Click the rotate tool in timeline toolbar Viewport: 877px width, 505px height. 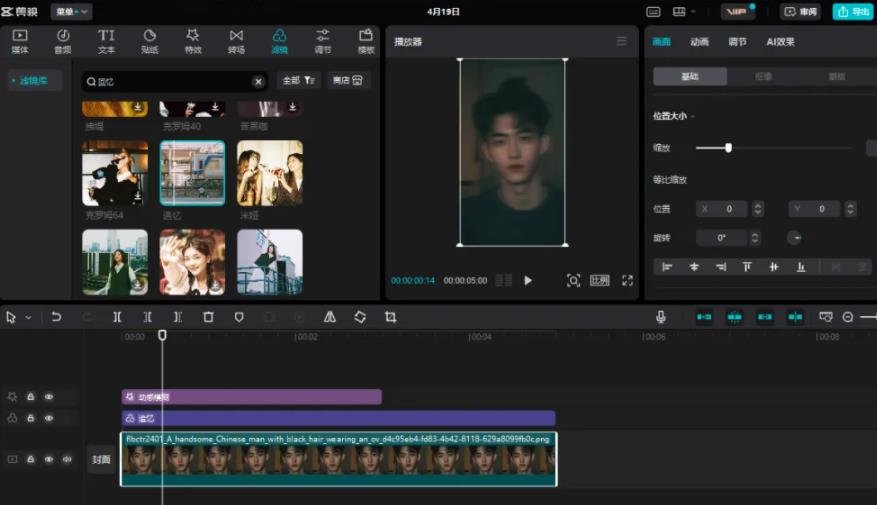[x=360, y=317]
